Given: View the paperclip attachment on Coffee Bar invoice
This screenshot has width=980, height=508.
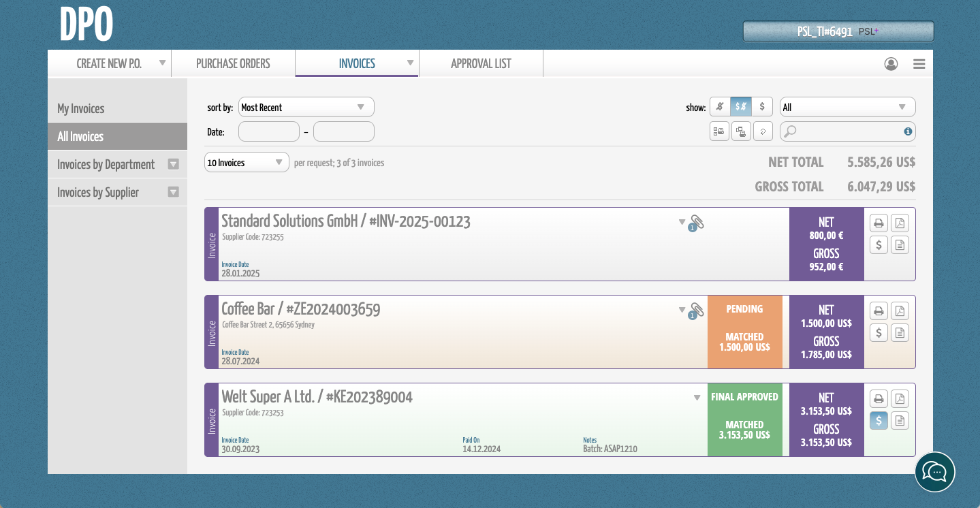Looking at the screenshot, I should coord(696,311).
